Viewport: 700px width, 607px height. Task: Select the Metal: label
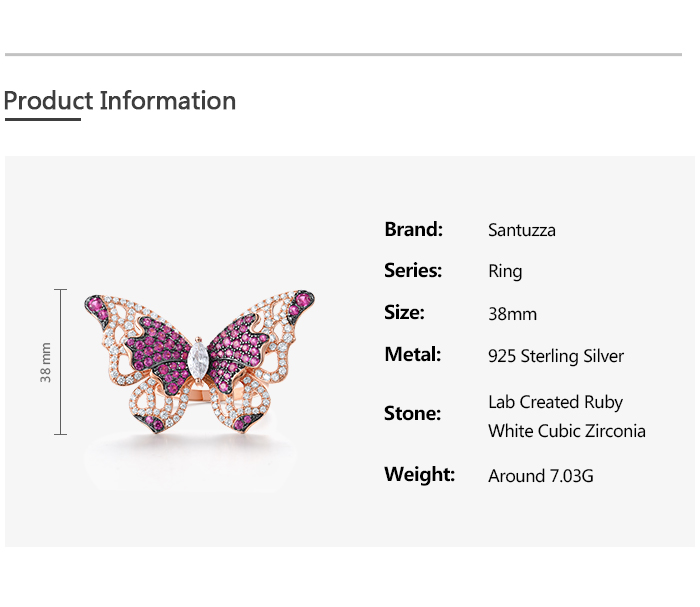(412, 354)
